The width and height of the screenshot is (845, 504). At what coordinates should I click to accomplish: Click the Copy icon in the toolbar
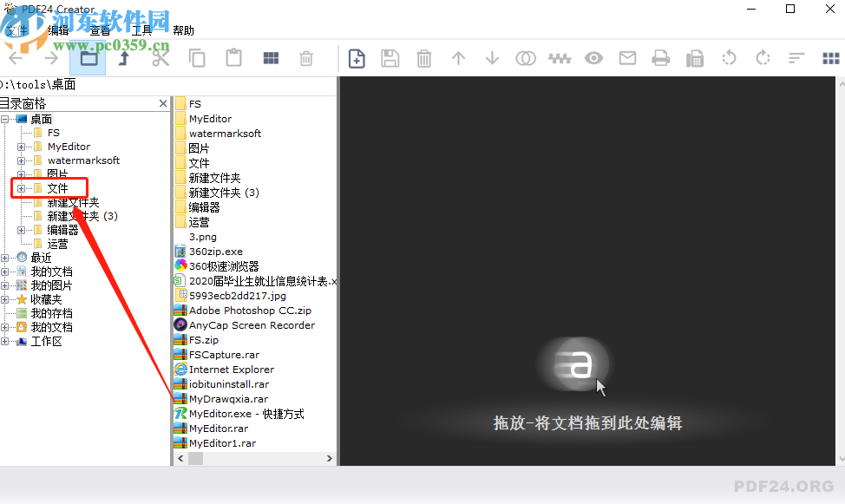pyautogui.click(x=197, y=58)
